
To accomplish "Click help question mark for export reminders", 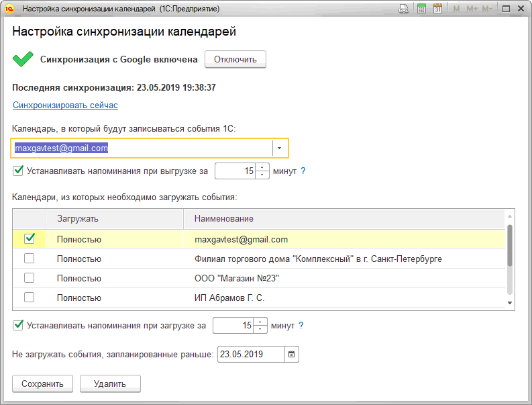I will pos(303,171).
